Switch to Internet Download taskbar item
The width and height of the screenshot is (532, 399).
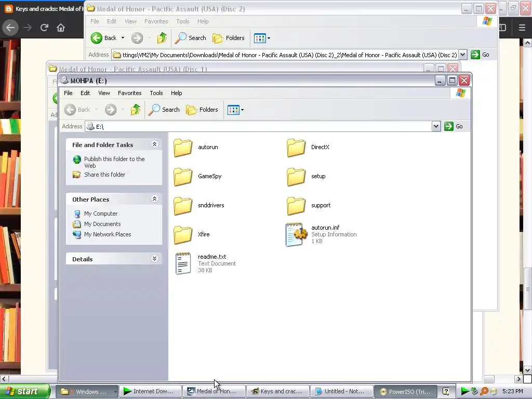tap(150, 391)
